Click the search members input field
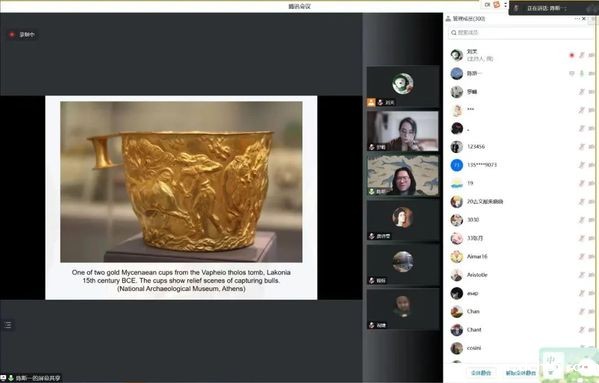The height and width of the screenshot is (383, 599). point(520,33)
